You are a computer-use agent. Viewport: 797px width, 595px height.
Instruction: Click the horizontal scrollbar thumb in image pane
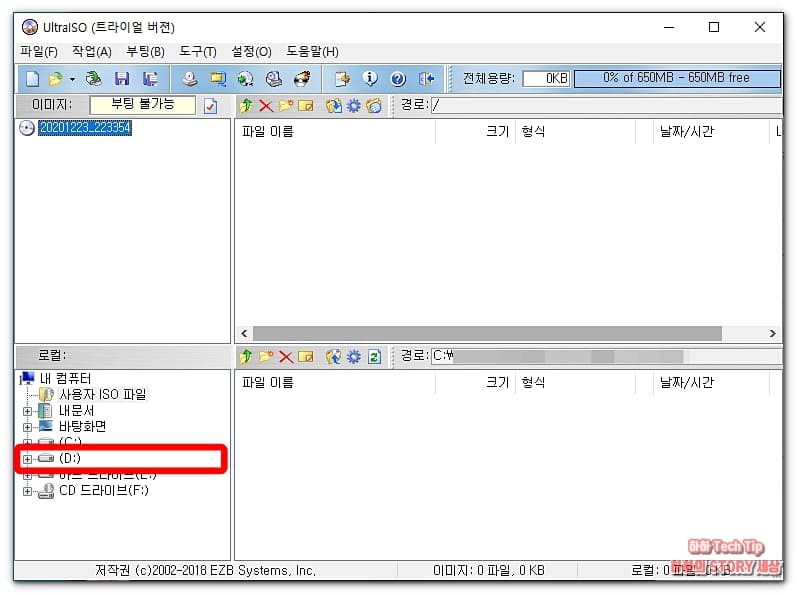click(487, 333)
